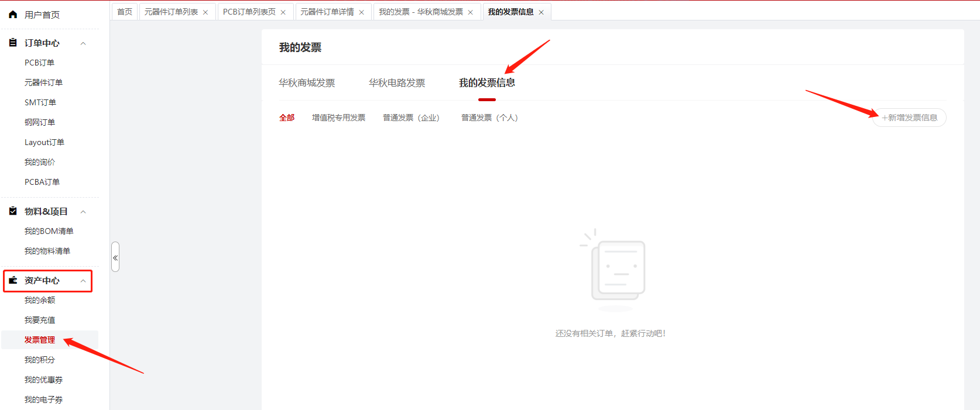Click the 订单中心 clipboard icon
Screen dimensions: 980x410
pyautogui.click(x=13, y=43)
